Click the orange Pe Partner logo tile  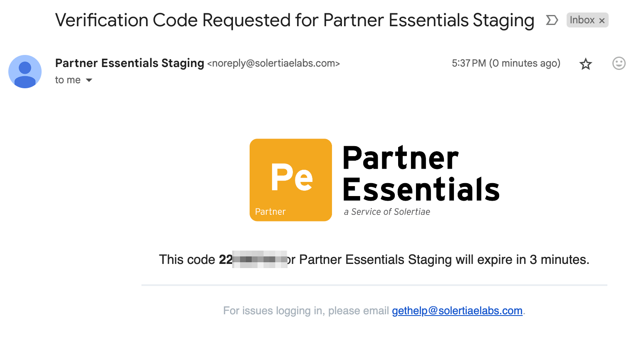[291, 180]
